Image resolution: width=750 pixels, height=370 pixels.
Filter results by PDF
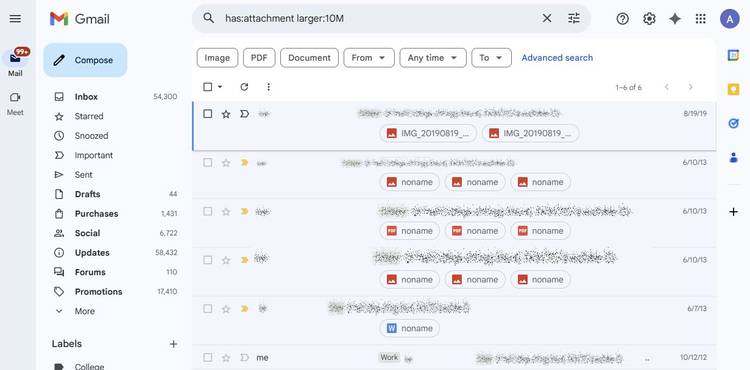coord(259,58)
